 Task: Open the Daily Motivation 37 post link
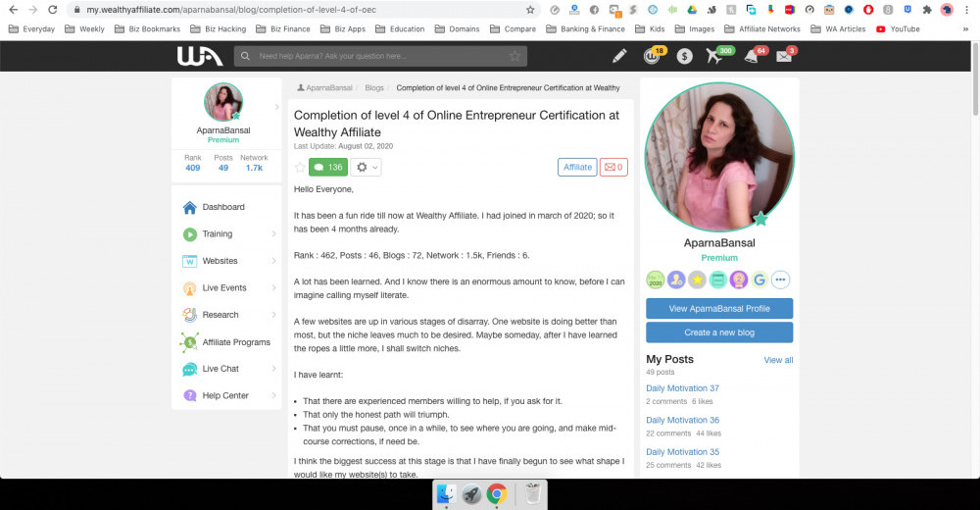tap(682, 388)
